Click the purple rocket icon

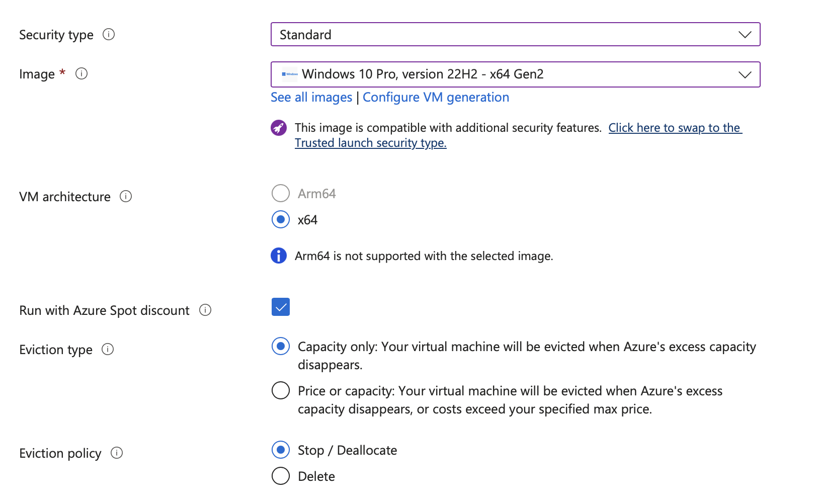click(279, 128)
